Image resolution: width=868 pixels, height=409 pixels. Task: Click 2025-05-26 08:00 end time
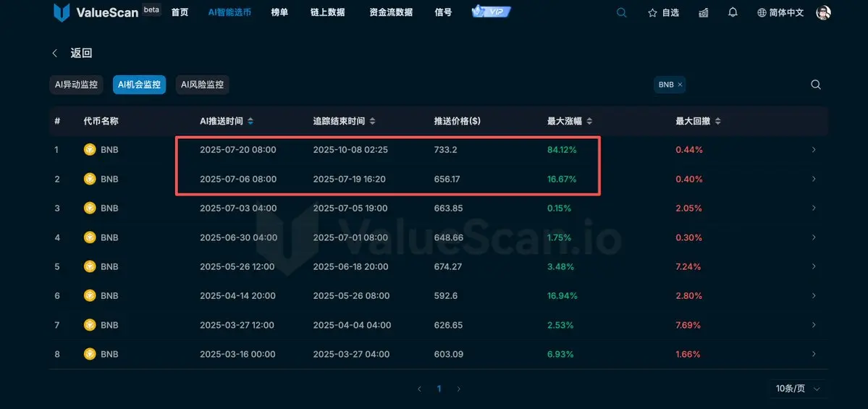(x=352, y=296)
